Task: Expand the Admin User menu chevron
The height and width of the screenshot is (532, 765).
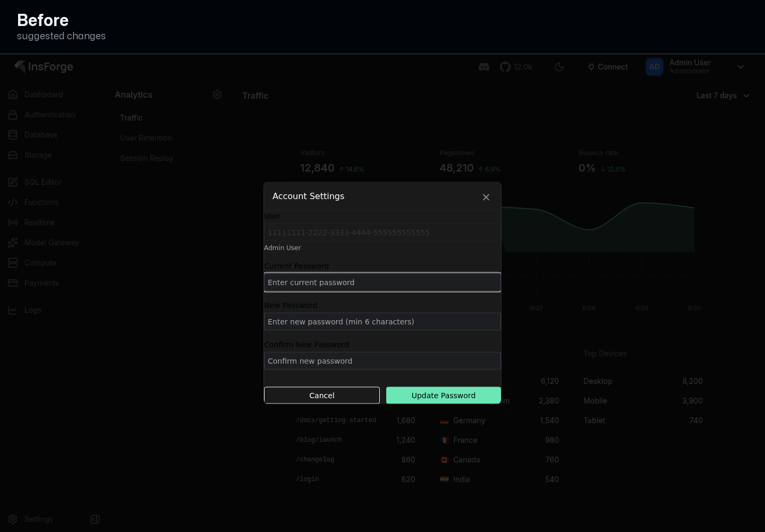Action: point(741,67)
